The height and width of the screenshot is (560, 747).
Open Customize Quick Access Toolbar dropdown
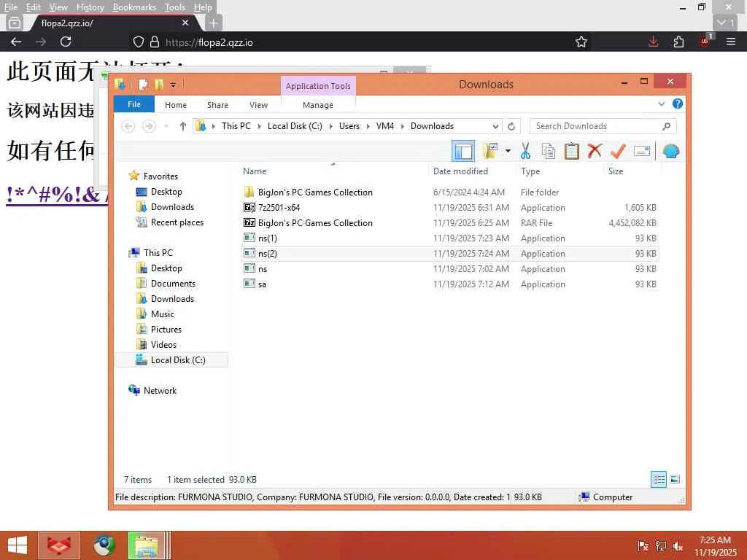click(x=173, y=85)
